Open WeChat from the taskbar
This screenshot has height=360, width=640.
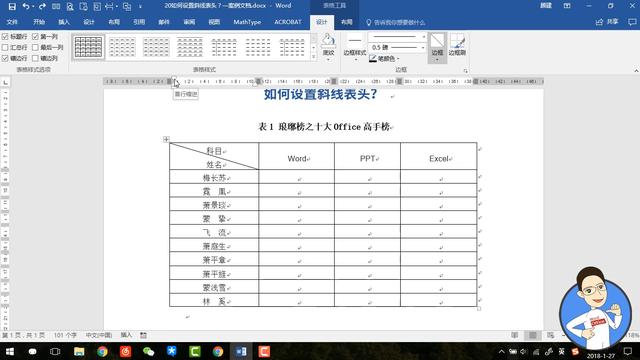(149, 351)
